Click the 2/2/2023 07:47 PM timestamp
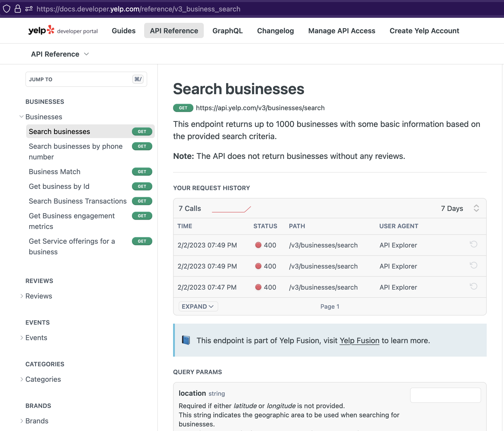The image size is (504, 431). 207,287
